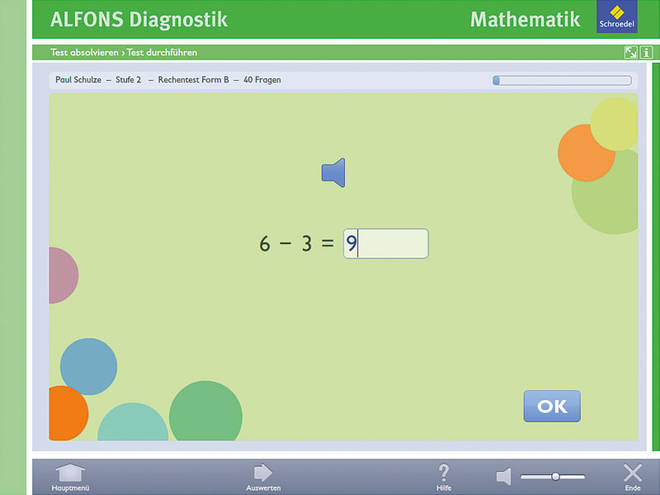The height and width of the screenshot is (495, 660).
Task: Click the 'Mathematik' heading
Action: click(x=525, y=19)
